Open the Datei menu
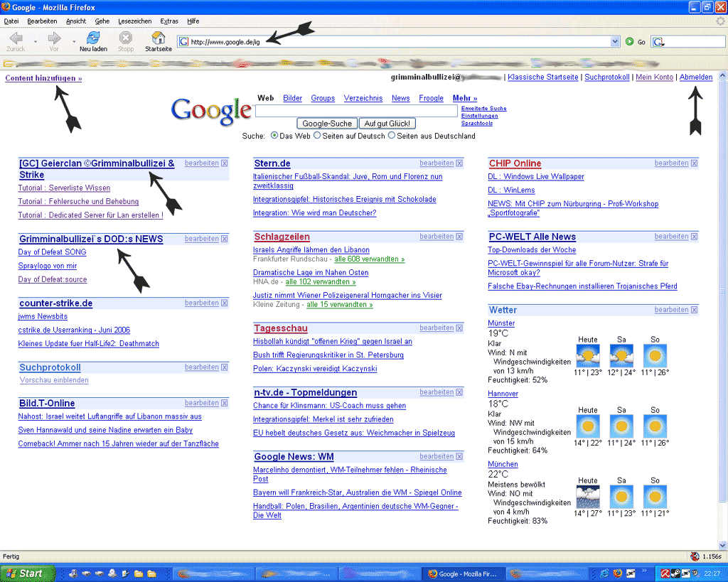 point(11,21)
